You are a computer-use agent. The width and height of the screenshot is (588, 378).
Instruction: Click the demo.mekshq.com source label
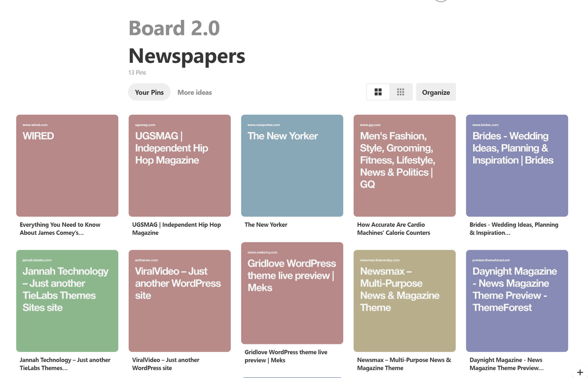(262, 252)
